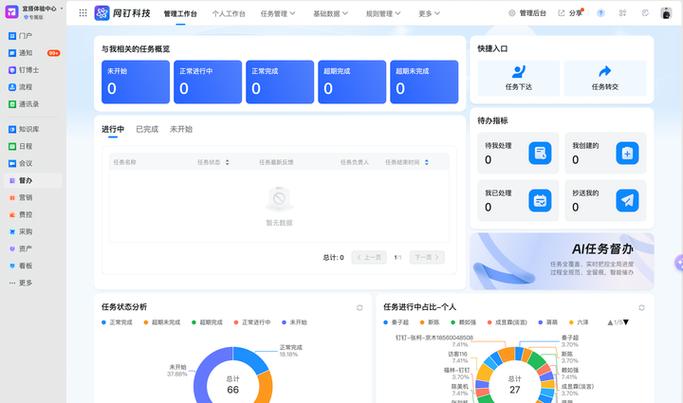Open the blue help question icon
This screenshot has height=403, width=683.
click(x=601, y=13)
